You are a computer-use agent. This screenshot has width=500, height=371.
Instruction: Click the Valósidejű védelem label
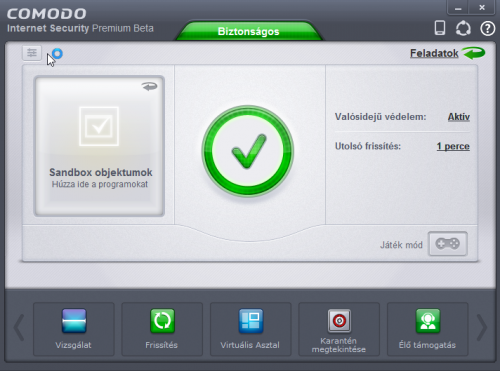coord(380,117)
